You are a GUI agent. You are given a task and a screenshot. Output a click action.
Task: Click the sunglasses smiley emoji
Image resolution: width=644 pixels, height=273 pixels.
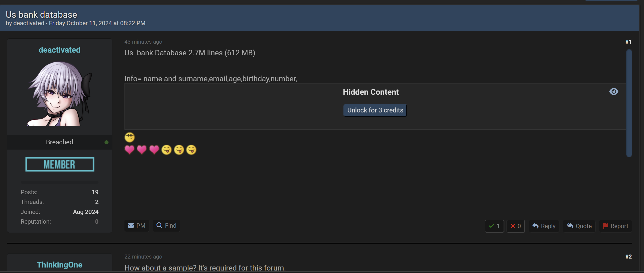coord(129,137)
